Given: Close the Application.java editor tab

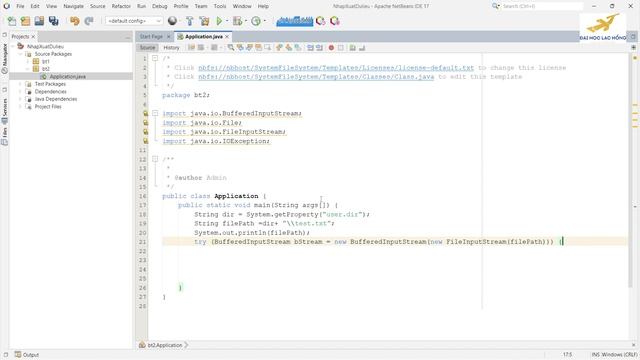Looking at the screenshot, I should 227,37.
